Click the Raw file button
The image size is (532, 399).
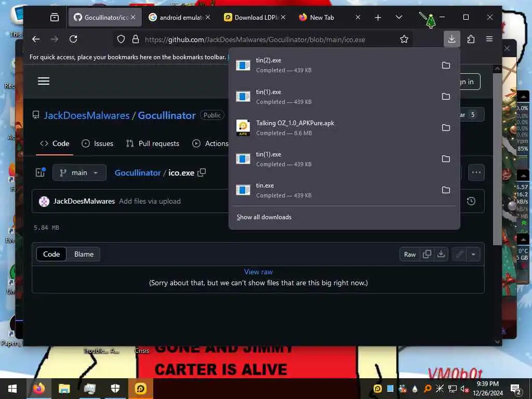(x=409, y=254)
